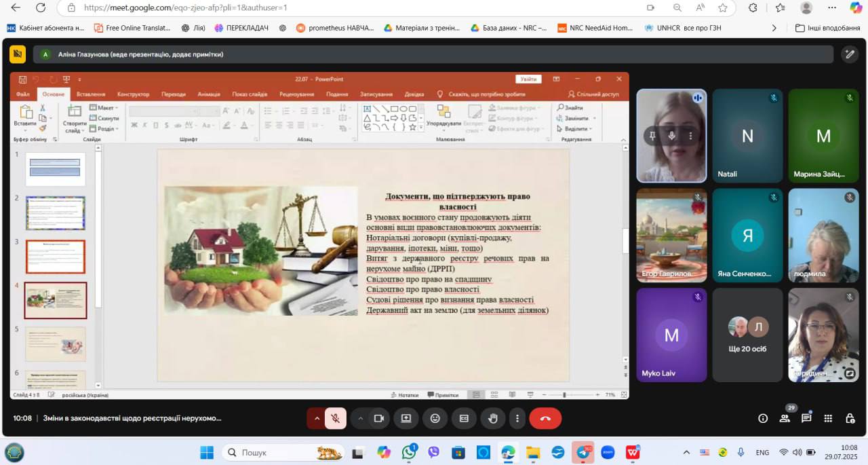Click the "Ще 20 осіб" participants tile

(747, 335)
